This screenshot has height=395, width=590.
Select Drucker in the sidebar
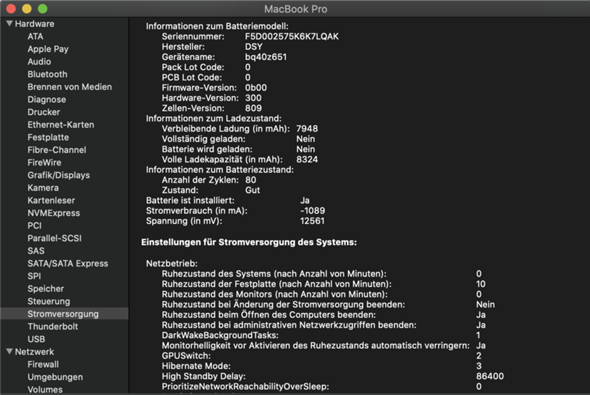click(x=44, y=112)
